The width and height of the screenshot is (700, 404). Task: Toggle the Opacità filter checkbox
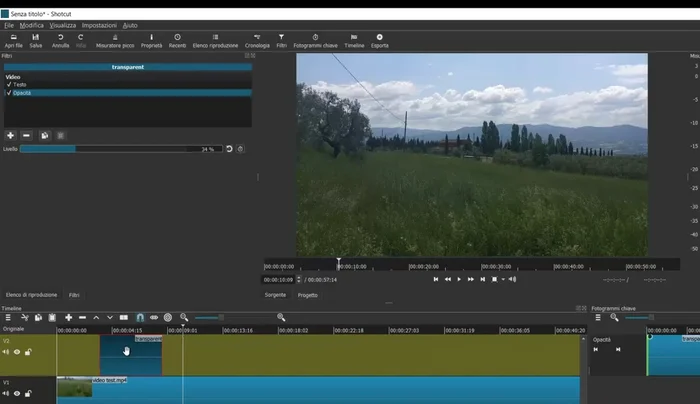[x=9, y=93]
